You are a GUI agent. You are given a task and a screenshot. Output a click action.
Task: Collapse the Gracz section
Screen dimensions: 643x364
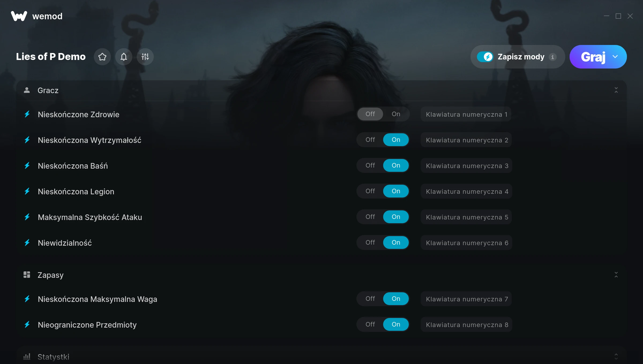coord(616,90)
